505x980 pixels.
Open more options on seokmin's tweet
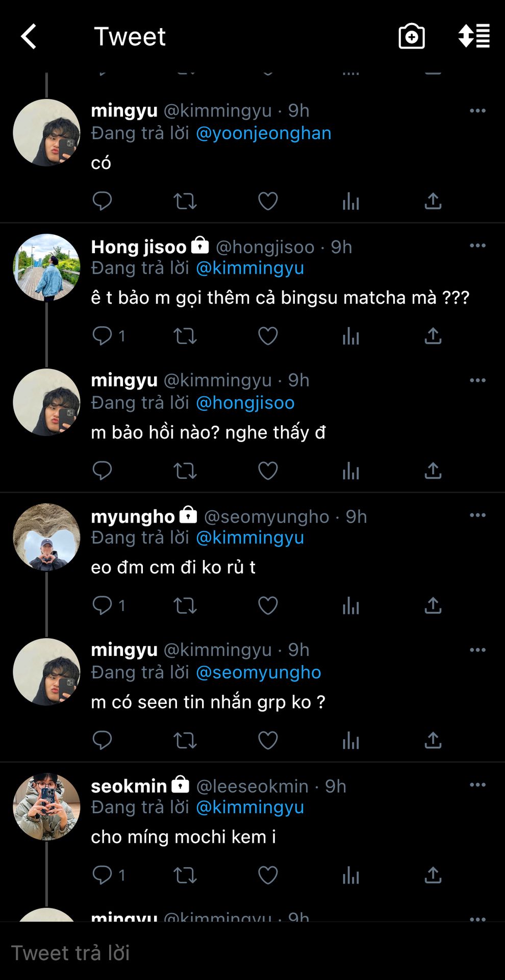point(477,785)
